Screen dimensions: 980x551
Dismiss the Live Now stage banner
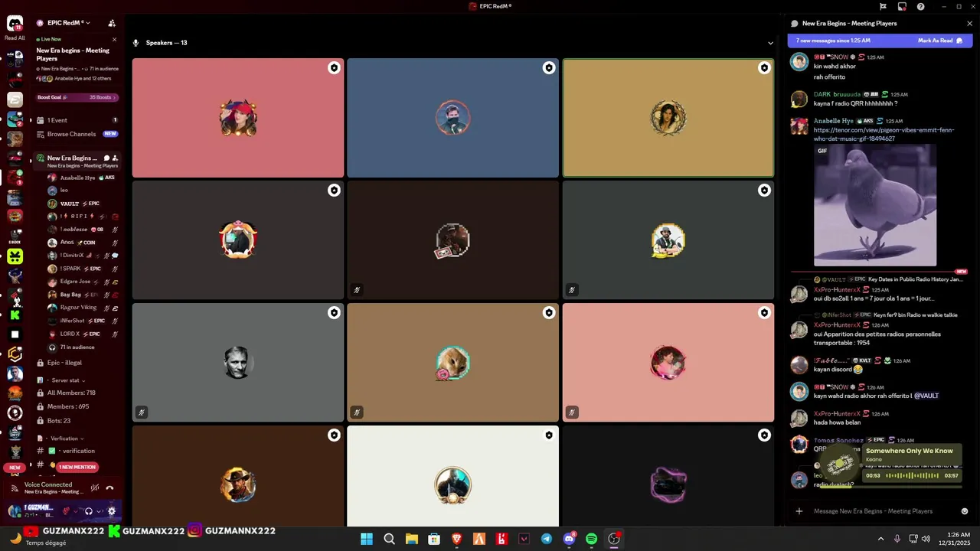pyautogui.click(x=114, y=39)
